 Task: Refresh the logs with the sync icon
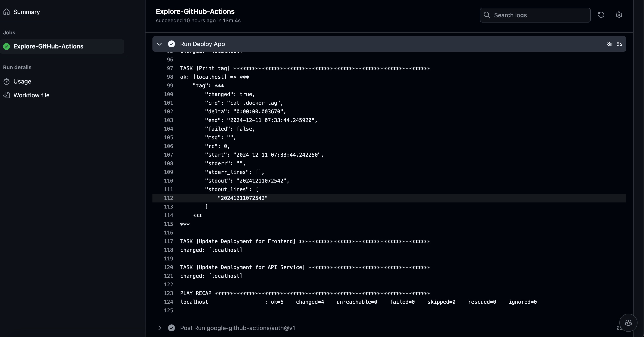(601, 15)
